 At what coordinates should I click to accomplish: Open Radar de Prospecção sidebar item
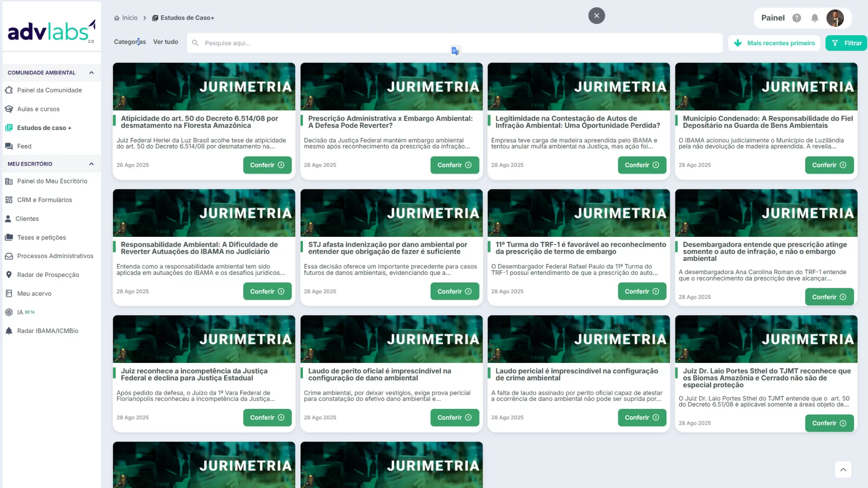point(48,275)
